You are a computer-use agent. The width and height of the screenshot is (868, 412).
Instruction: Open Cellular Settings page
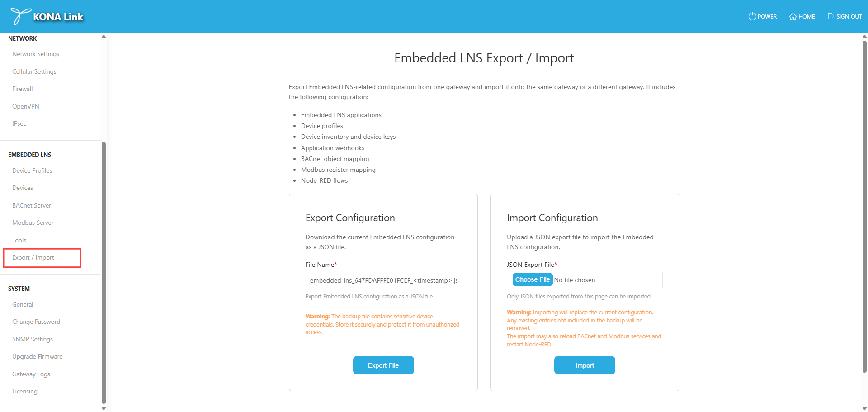[34, 71]
